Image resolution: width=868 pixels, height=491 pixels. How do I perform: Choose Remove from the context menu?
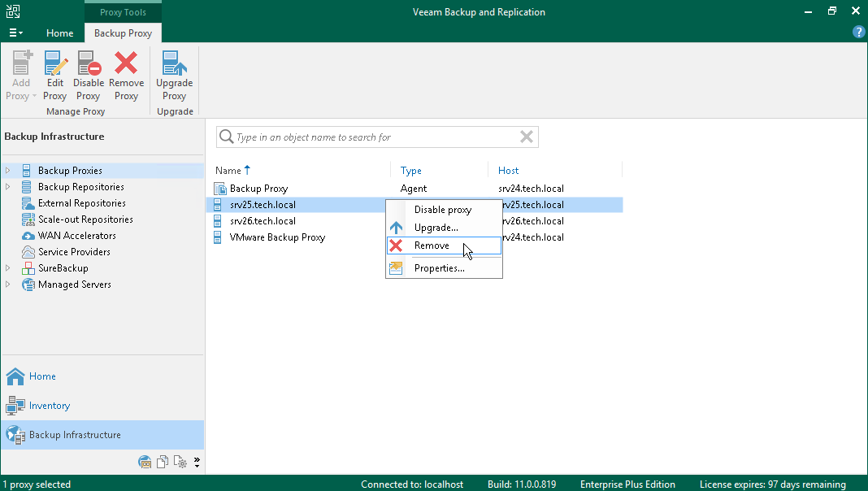click(432, 245)
